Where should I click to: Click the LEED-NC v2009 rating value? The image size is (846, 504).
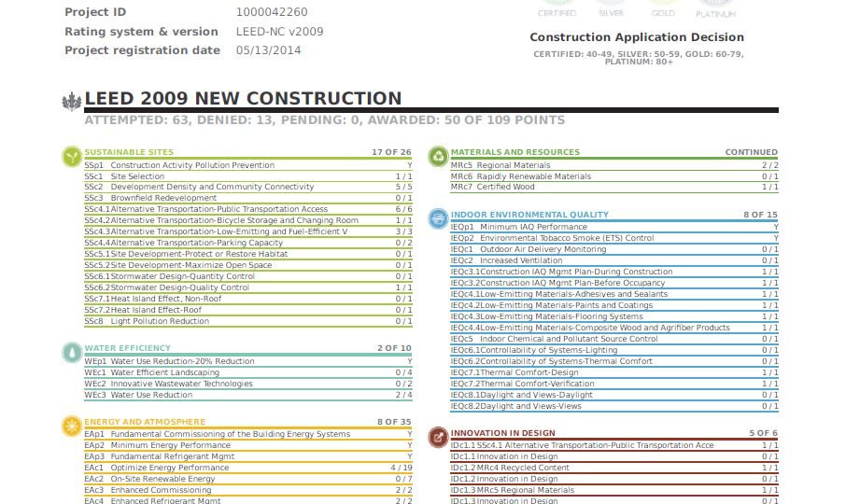(279, 31)
